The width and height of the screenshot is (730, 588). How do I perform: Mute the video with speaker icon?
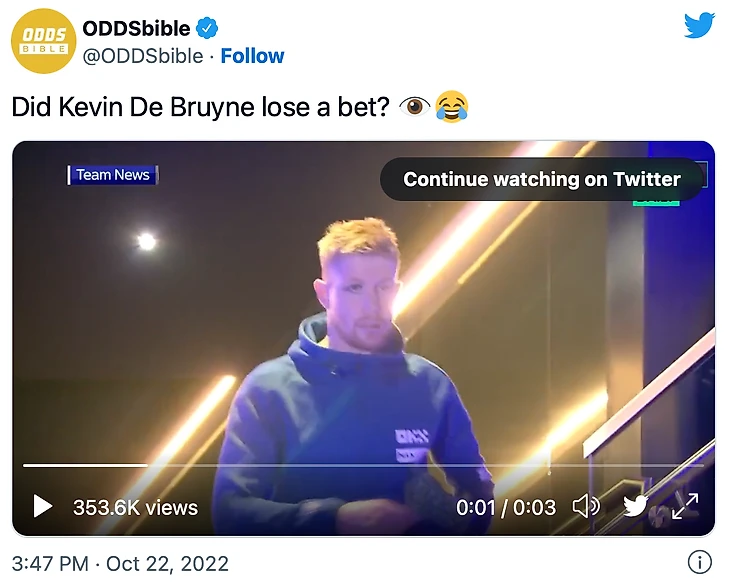click(585, 507)
